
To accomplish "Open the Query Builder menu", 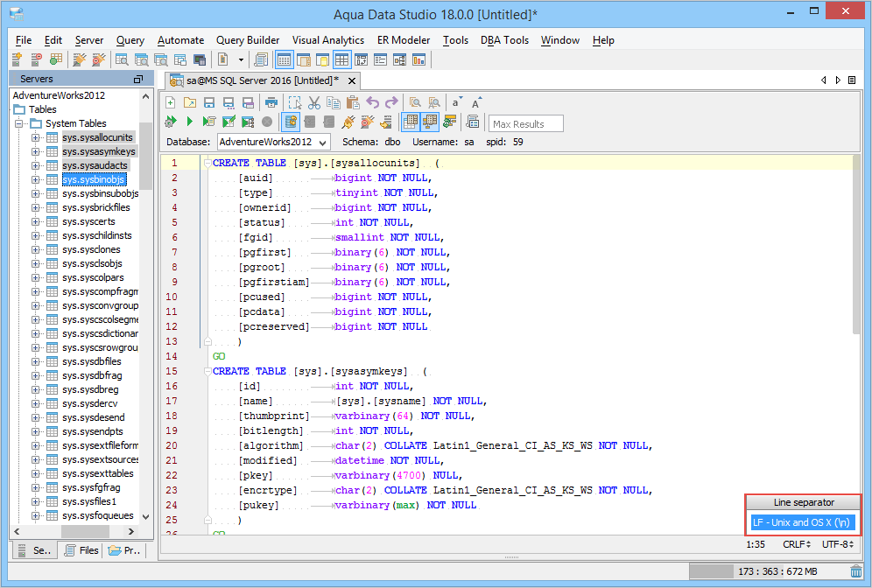I will click(248, 40).
